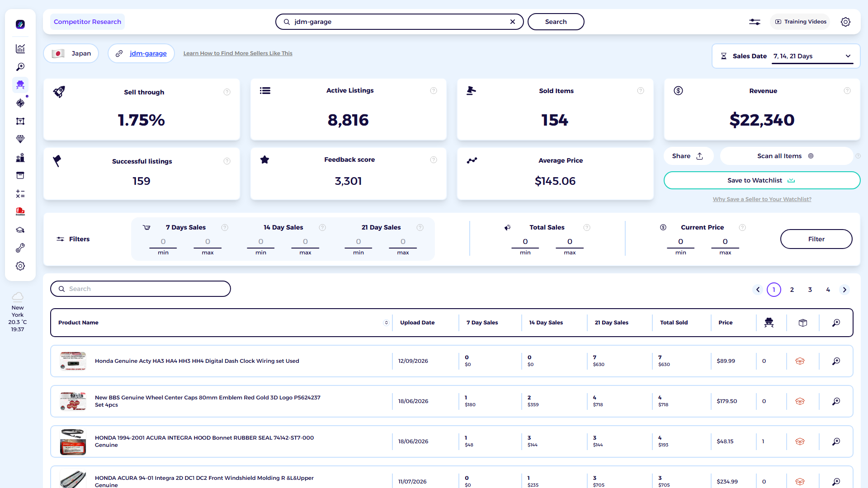
Task: Show Revenue help tooltip icon
Action: coord(847,91)
